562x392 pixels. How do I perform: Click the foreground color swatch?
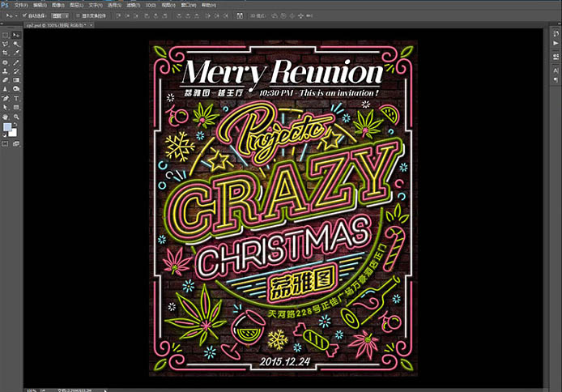7,128
